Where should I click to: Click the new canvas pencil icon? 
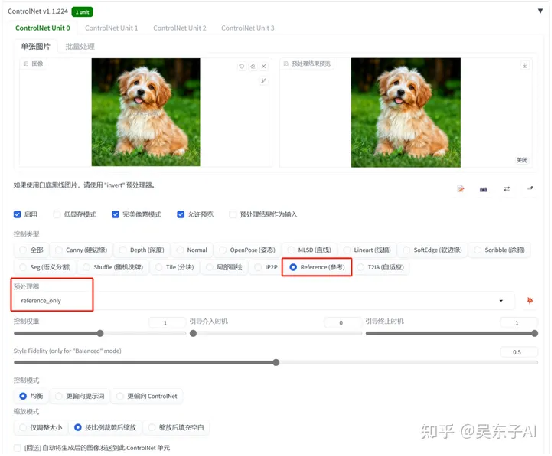[461, 189]
